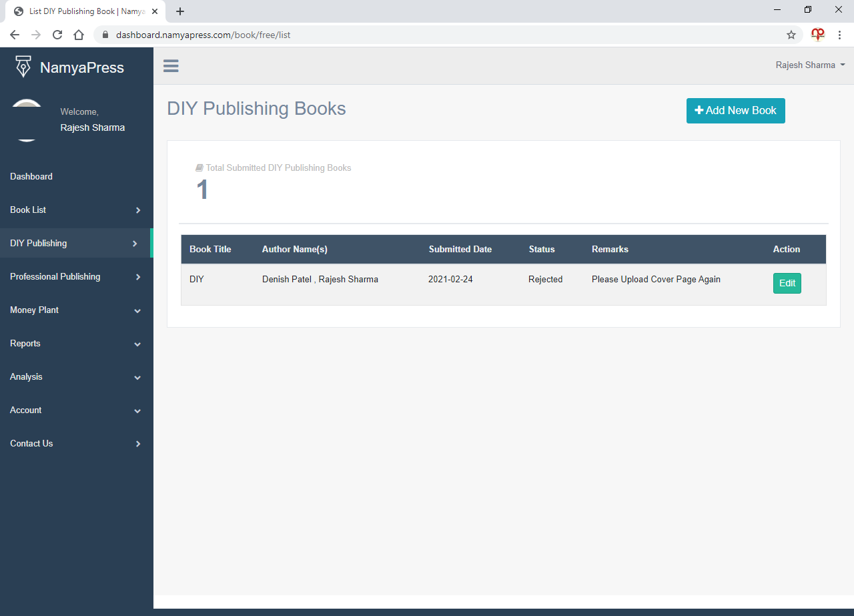
Task: Open the red browser extension icon
Action: point(818,35)
